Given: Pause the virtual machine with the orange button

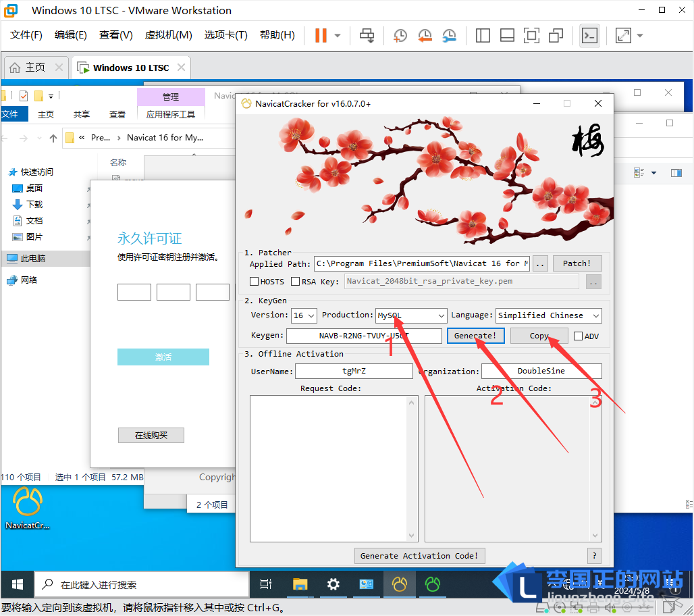Looking at the screenshot, I should (x=321, y=35).
